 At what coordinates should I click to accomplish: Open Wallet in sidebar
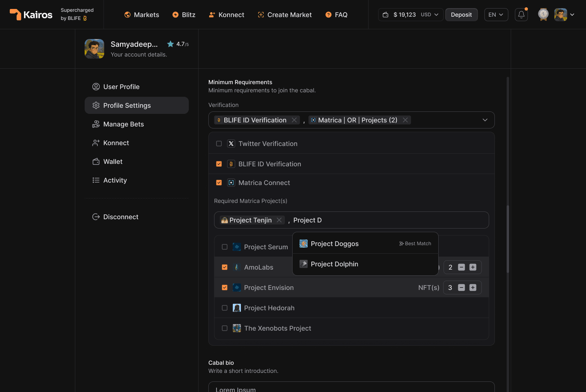click(137, 161)
